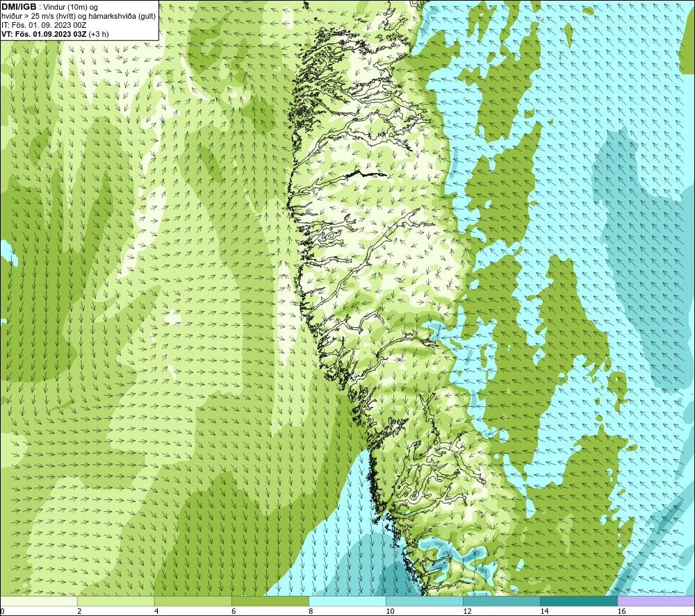The width and height of the screenshot is (695, 616).
Task: Click the '16' scale label
Action: [x=621, y=611]
